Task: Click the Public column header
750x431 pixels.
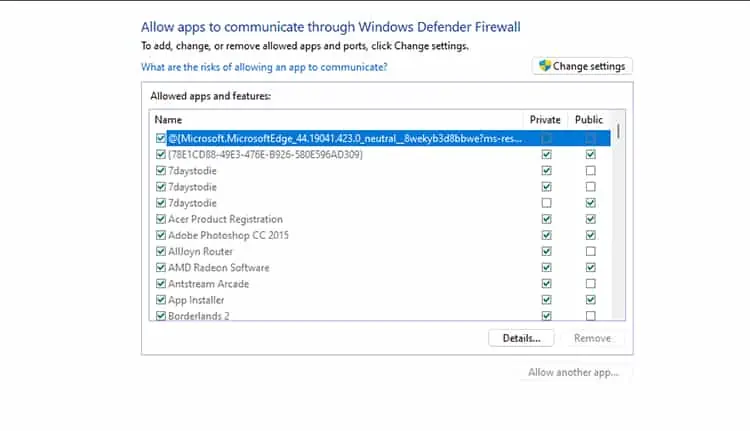Action: coord(589,119)
